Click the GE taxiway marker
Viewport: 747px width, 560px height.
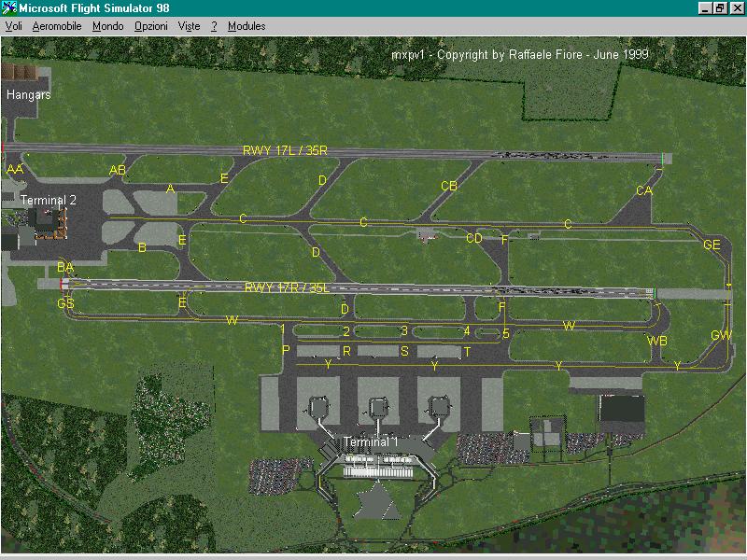pos(712,245)
